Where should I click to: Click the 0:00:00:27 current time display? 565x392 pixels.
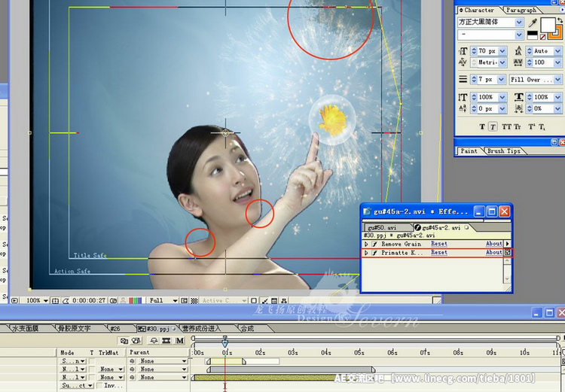tap(89, 300)
